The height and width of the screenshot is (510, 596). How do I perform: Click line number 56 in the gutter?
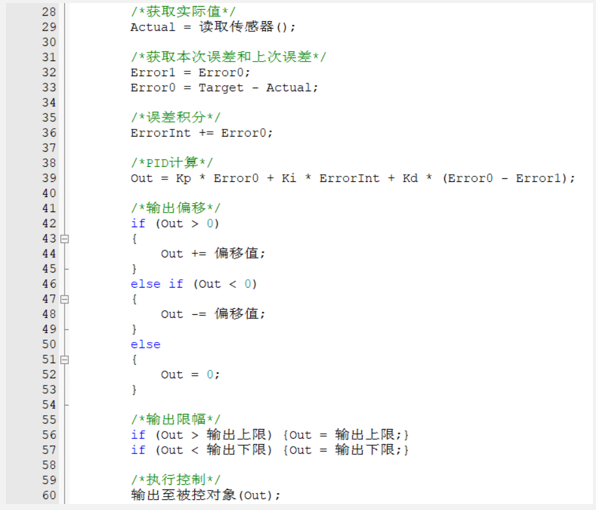[49, 435]
